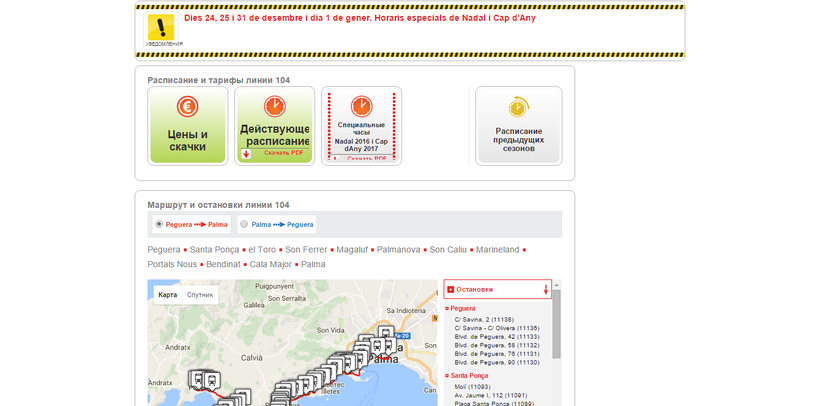
Task: Click the yellow exclamation notification icon
Action: 160,28
